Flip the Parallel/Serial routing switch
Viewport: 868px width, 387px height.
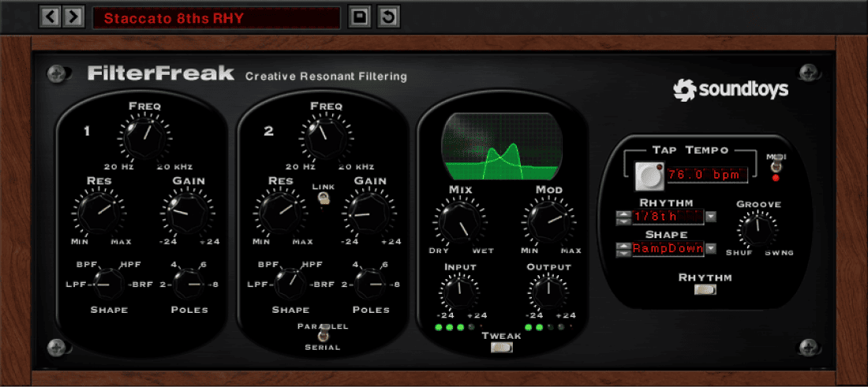point(323,337)
